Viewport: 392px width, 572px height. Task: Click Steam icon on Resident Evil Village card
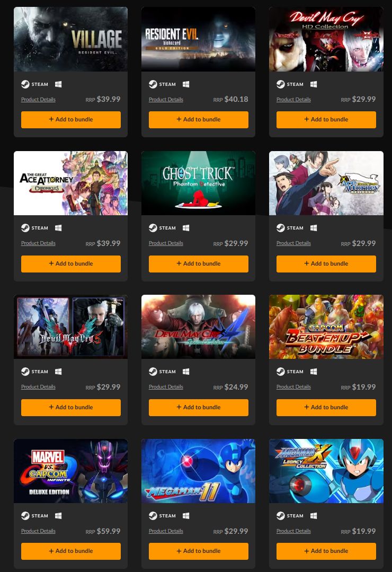[25, 84]
